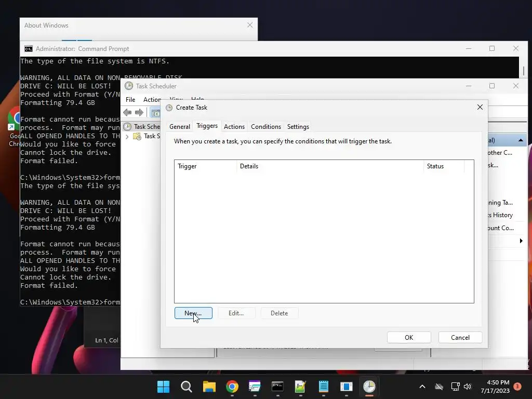Click the show/hide console tree toolbar icon
Screen dimensions: 532x399
pos(155,113)
